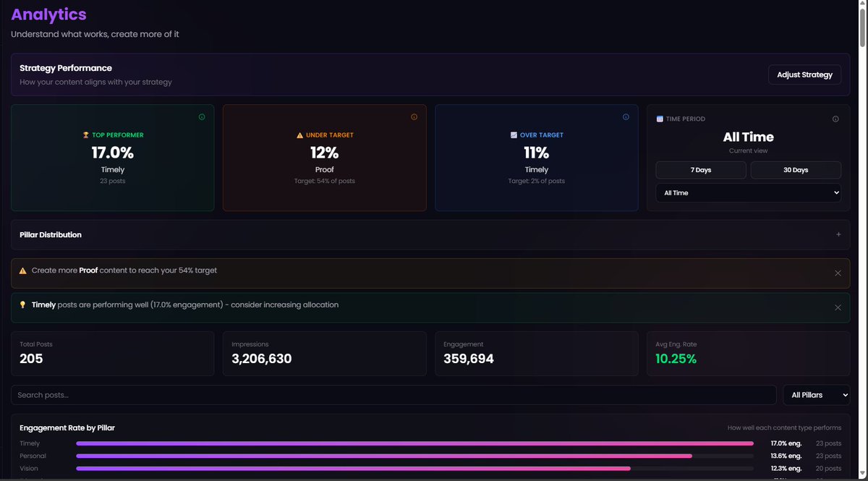Click the calendar icon beside Time Period
868x481 pixels.
click(660, 119)
